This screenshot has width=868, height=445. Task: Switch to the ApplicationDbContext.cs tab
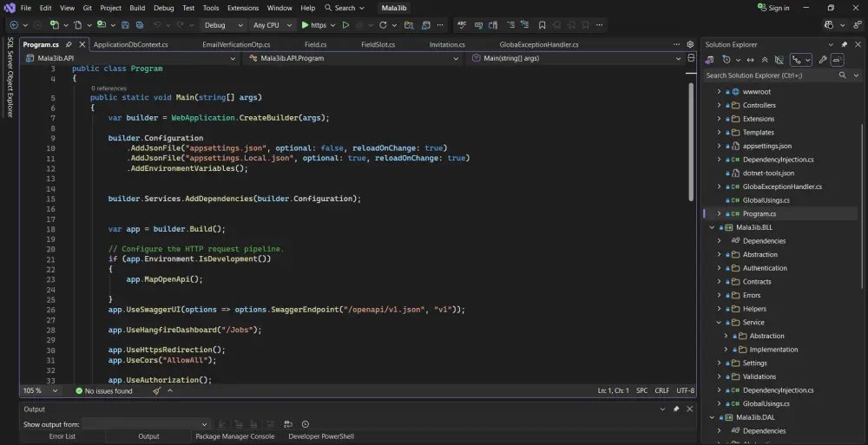pyautogui.click(x=131, y=44)
